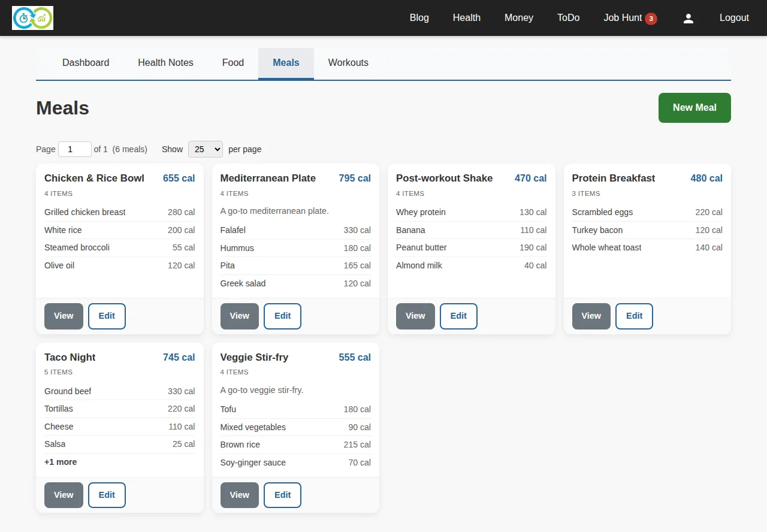Click the Hummus item
767x532 pixels.
click(295, 248)
